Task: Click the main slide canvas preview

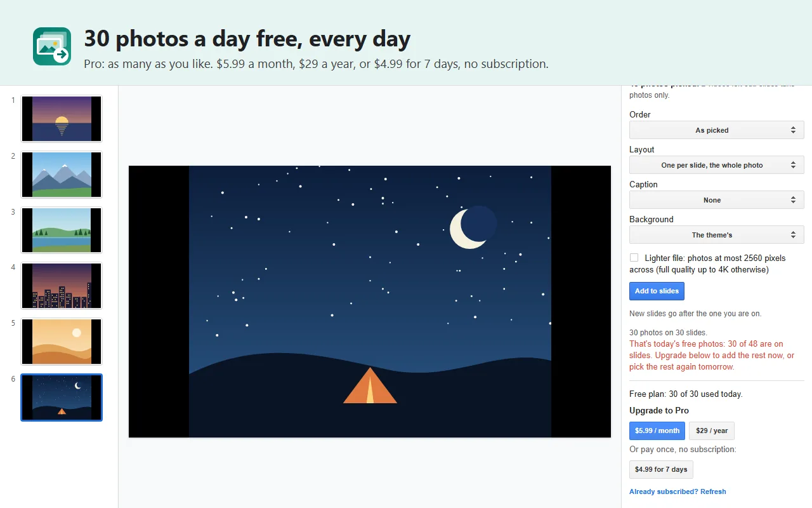Action: click(370, 302)
